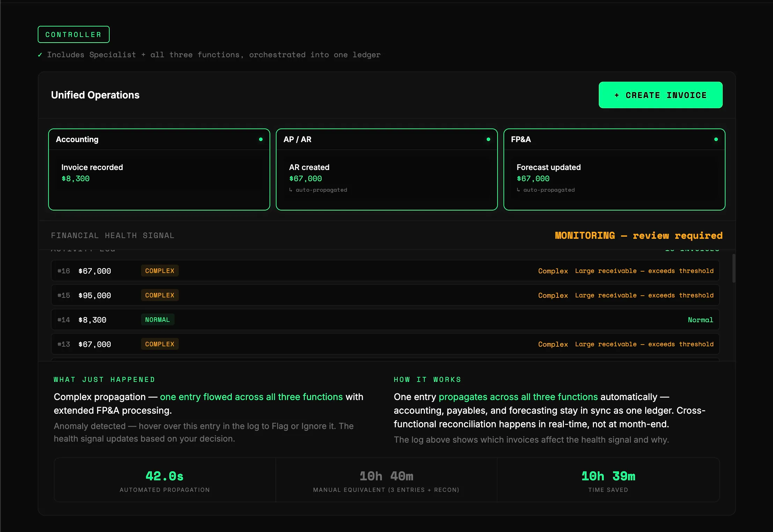Click the COMPLEX tag on invoice #15
Viewport: 773px width, 532px height.
160,295
